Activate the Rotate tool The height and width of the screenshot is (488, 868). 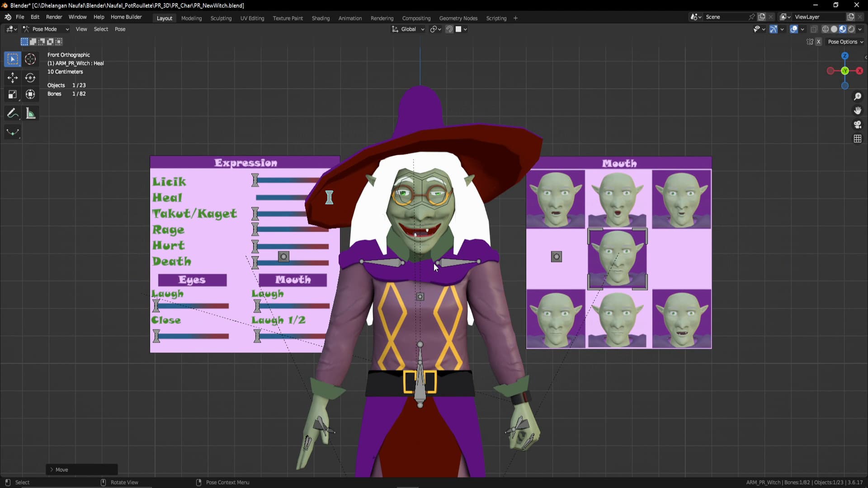pos(30,78)
